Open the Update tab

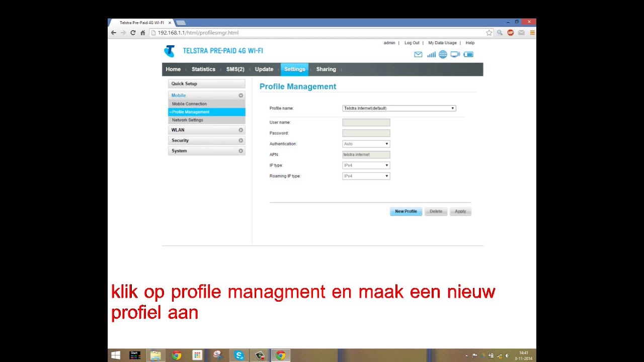(x=264, y=69)
